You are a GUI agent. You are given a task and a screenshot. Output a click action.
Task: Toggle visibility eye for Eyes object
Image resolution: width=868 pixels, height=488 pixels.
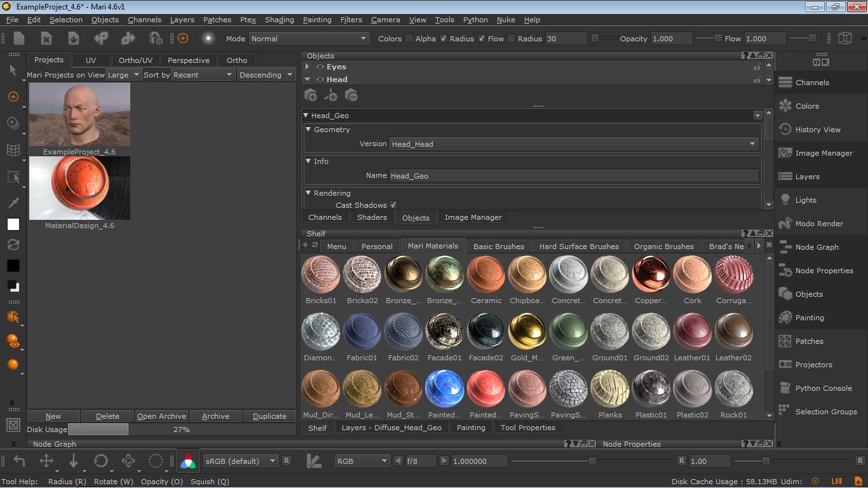coord(320,67)
